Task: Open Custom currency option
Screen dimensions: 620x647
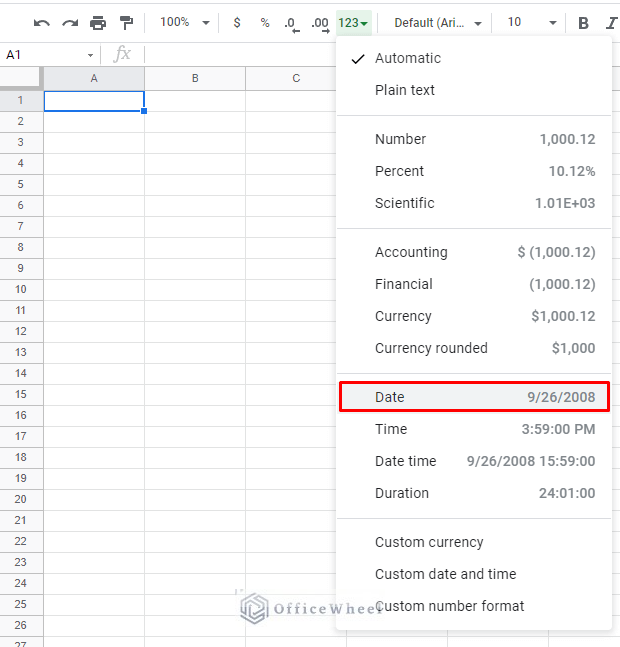Action: pos(474,542)
